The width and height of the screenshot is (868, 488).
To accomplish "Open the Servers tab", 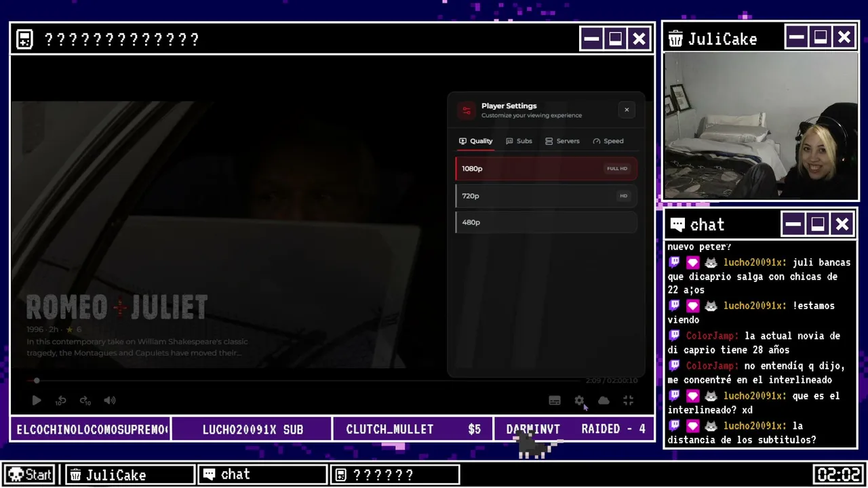I will (562, 141).
